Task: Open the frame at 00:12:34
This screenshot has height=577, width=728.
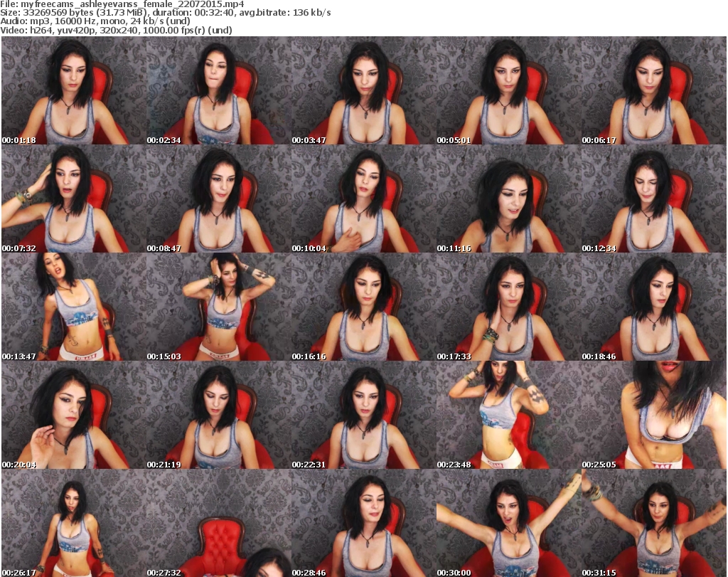Action: click(x=654, y=198)
